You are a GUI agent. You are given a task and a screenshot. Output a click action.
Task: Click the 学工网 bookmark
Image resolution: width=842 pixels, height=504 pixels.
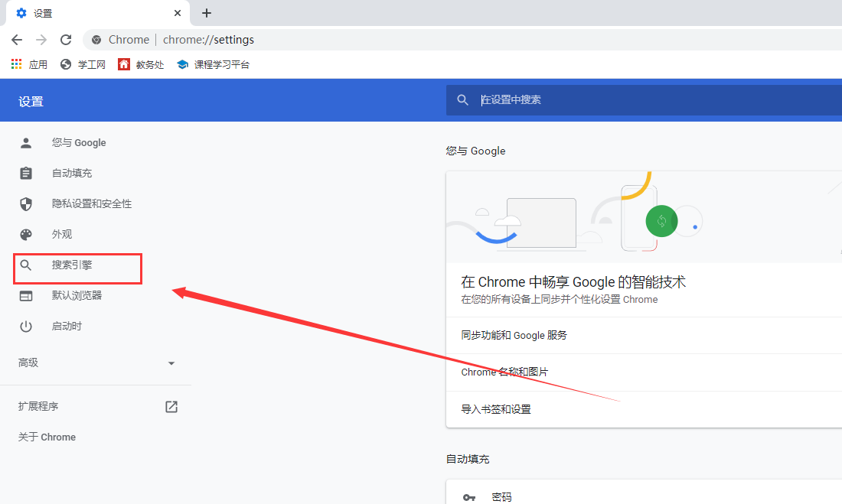point(83,63)
